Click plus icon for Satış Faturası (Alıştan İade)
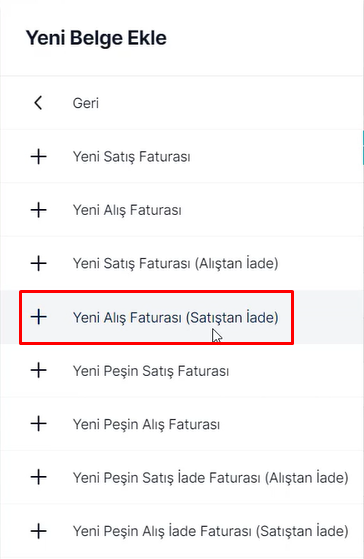The width and height of the screenshot is (364, 559). point(39,263)
